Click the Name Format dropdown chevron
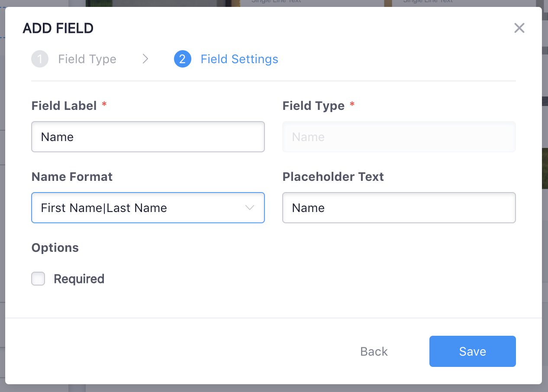The height and width of the screenshot is (392, 548). click(250, 208)
